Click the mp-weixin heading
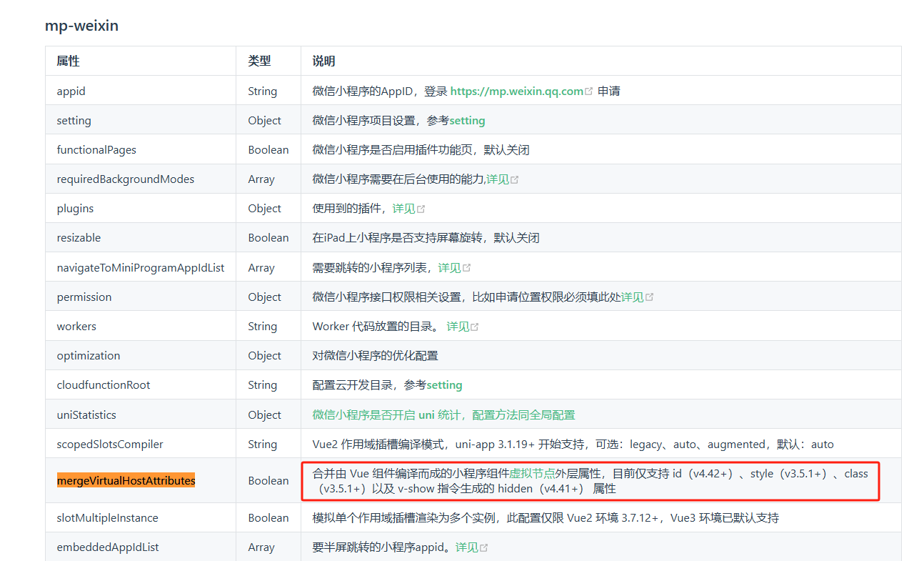 tap(81, 26)
